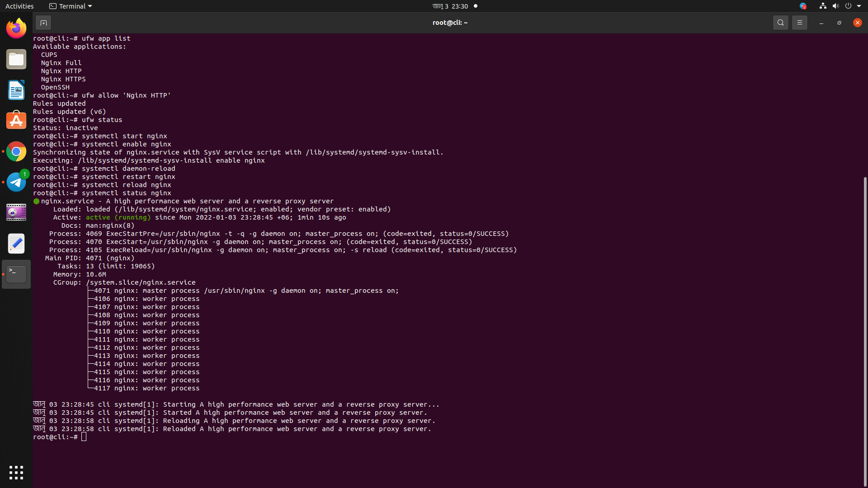Switch to Google Chrome in the dock

[16, 151]
